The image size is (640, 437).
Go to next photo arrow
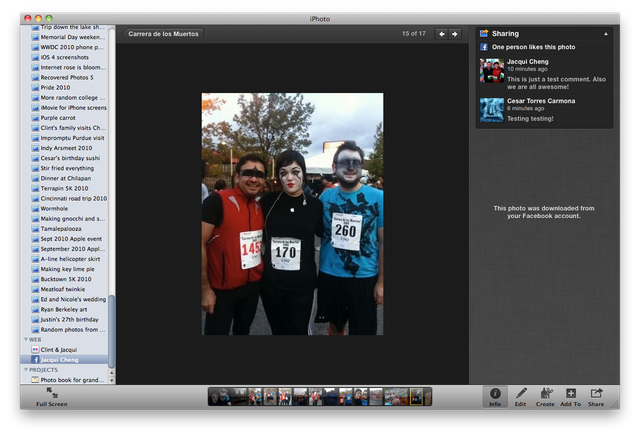tap(455, 34)
